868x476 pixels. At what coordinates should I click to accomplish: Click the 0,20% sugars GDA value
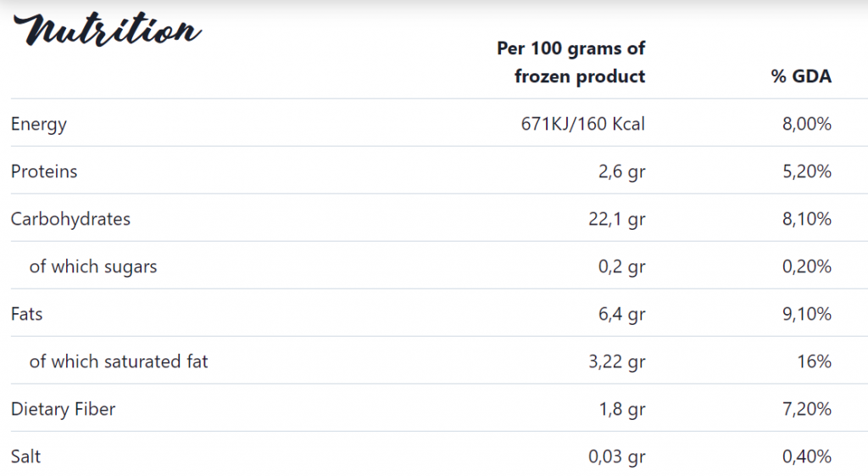coord(807,266)
